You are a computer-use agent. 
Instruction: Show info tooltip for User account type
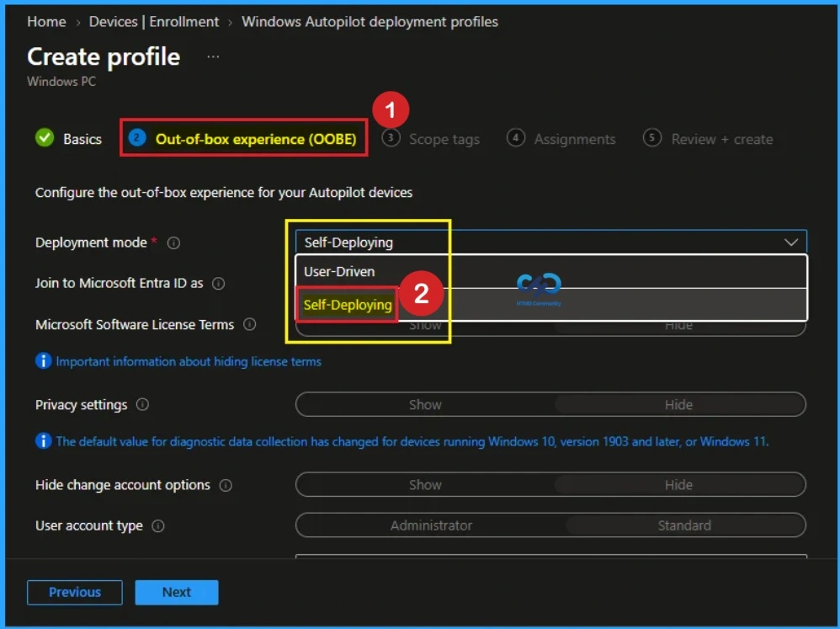pos(158,525)
